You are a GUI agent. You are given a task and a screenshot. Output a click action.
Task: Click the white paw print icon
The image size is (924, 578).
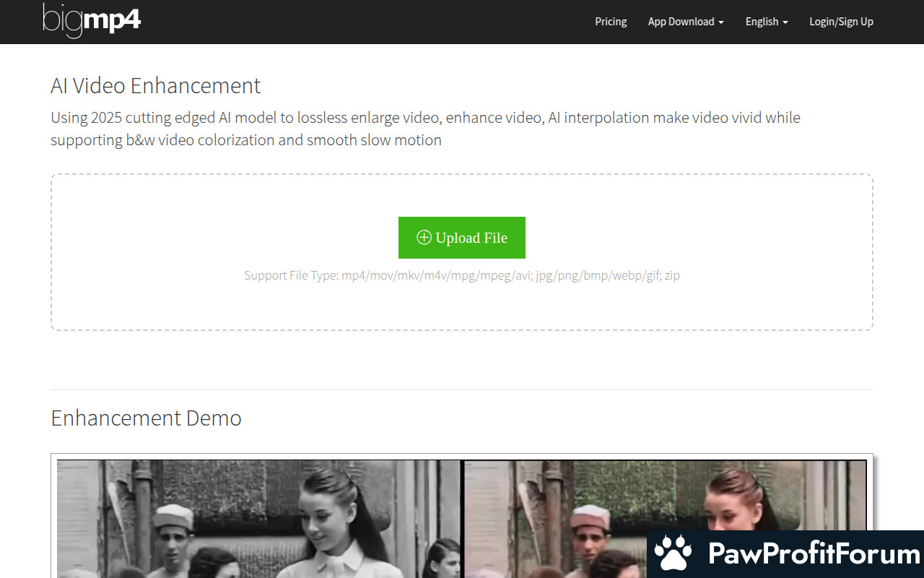[673, 554]
